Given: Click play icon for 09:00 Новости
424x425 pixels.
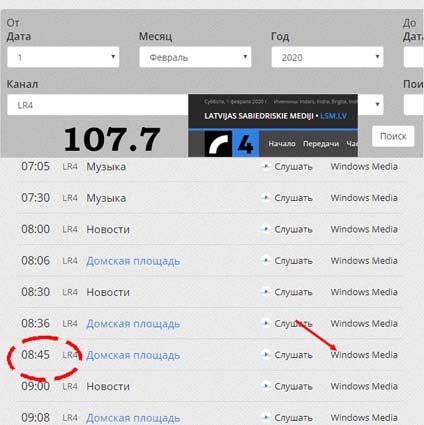Looking at the screenshot, I should tap(266, 386).
